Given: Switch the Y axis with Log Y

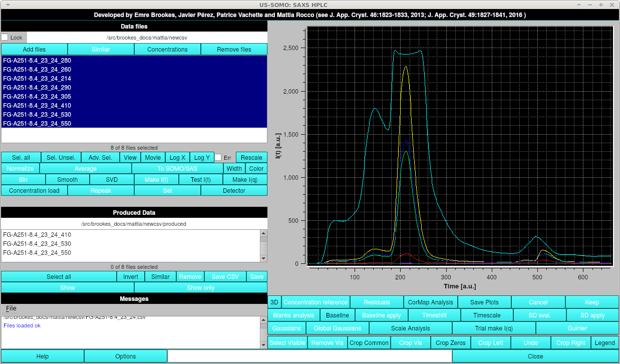Looking at the screenshot, I should click(x=202, y=157).
